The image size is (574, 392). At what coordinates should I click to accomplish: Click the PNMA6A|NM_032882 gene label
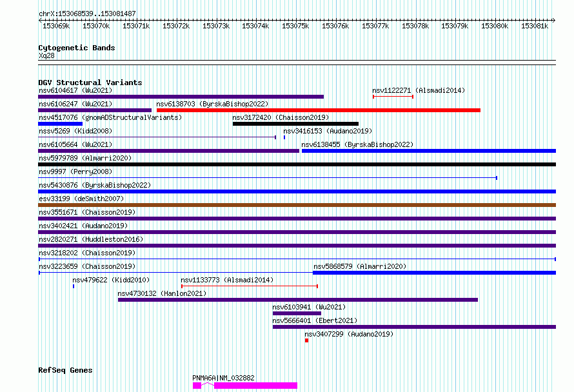[x=223, y=378]
